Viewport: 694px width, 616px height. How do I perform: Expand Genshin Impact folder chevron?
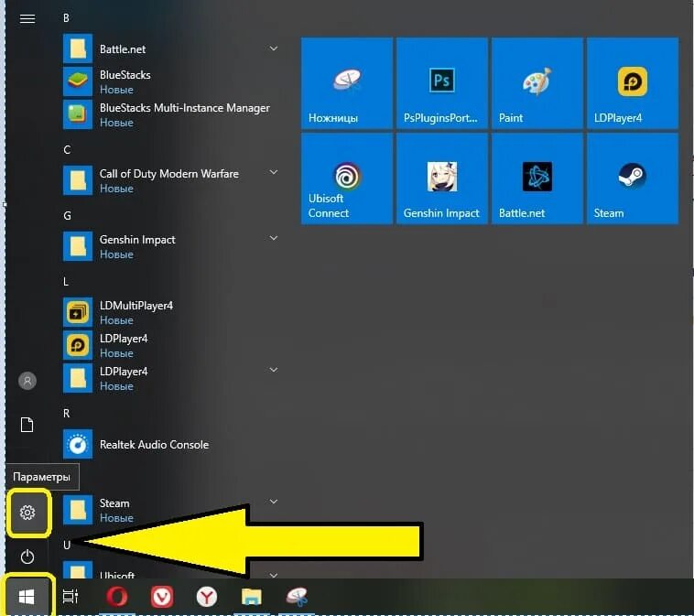tap(274, 238)
